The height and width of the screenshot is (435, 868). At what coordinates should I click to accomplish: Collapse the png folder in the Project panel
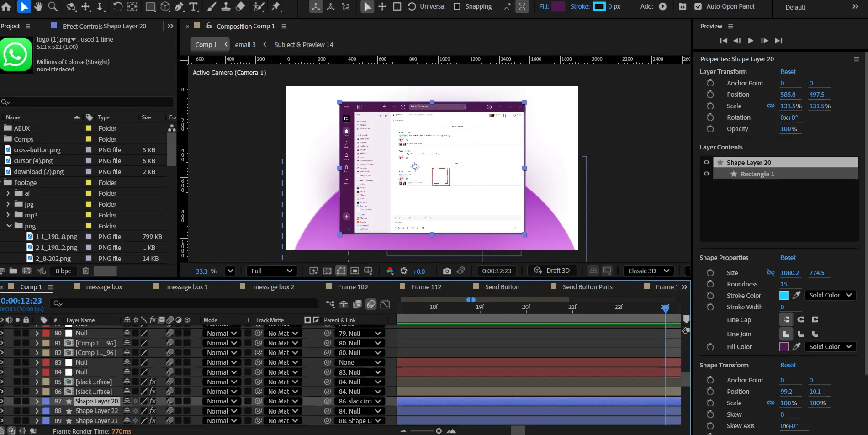pos(9,226)
